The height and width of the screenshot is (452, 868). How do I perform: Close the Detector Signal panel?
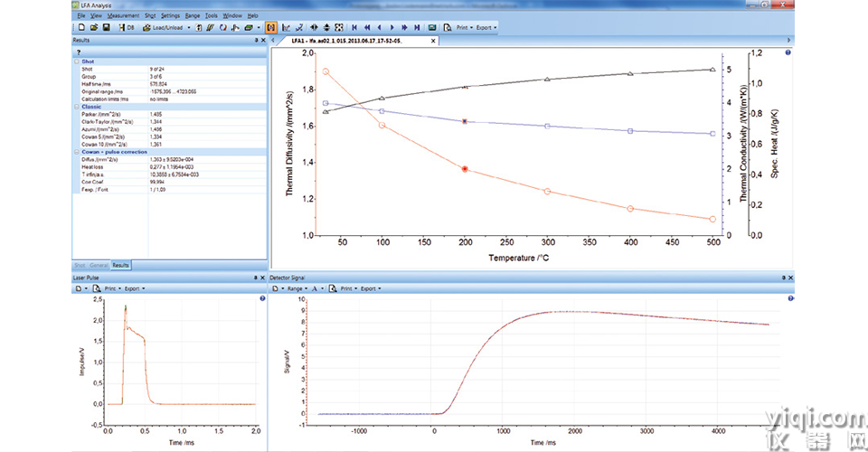point(790,278)
